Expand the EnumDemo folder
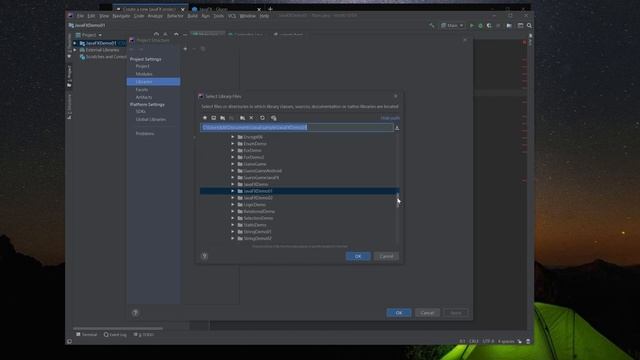This screenshot has height=360, width=640. [233, 144]
